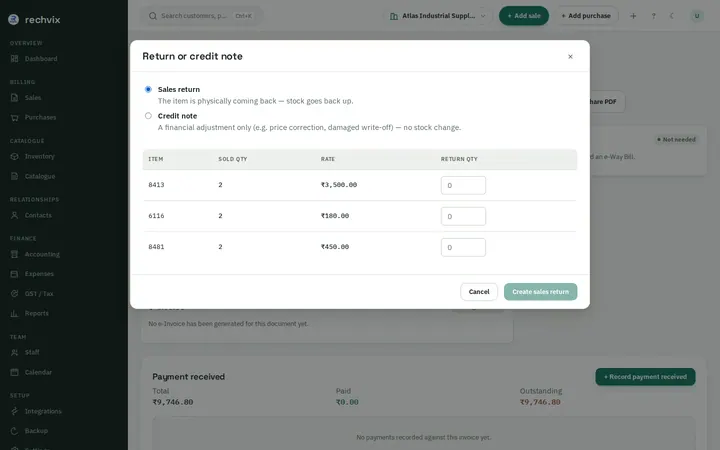Click the GST / Tax icon
This screenshot has width=720, height=450.
click(x=15, y=294)
